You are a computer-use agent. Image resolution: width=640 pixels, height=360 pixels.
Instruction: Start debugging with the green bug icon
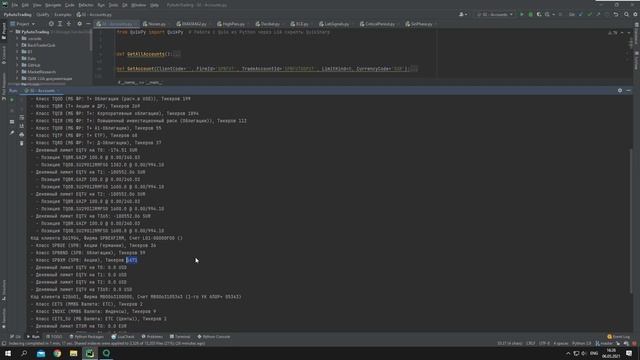pos(530,15)
